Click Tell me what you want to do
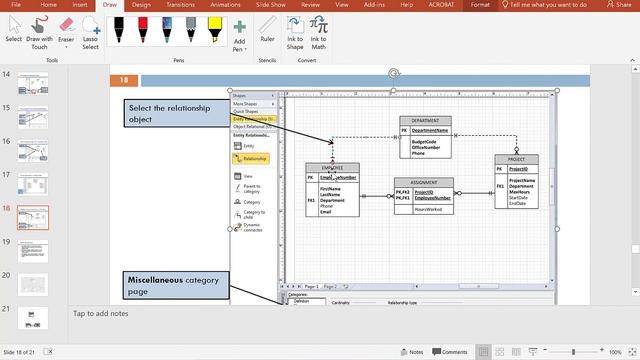This screenshot has width=640, height=360. (x=544, y=4)
